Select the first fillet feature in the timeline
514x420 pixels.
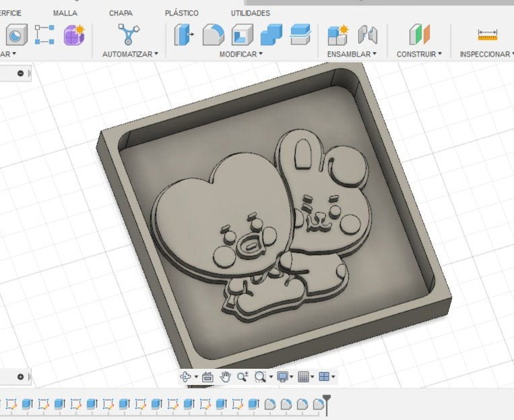(269, 404)
